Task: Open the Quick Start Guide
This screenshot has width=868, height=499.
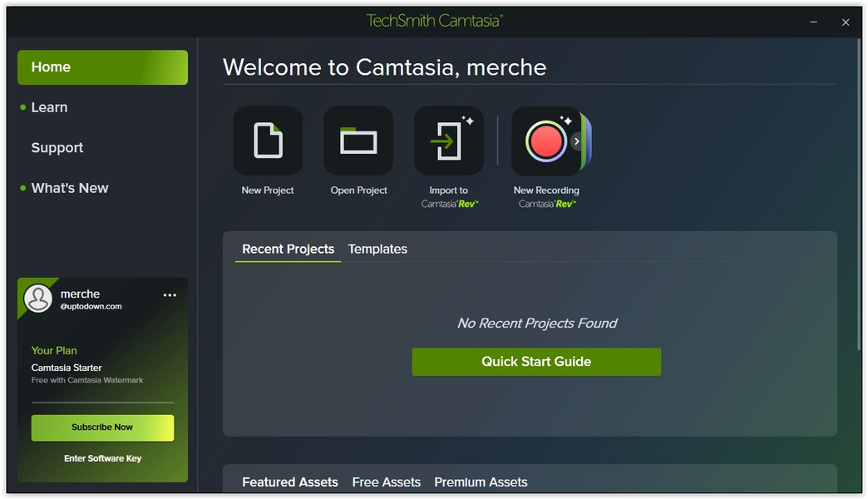Action: pos(536,362)
